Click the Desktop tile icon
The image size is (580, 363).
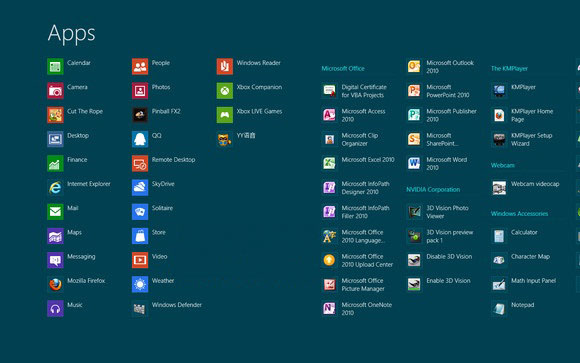(x=55, y=139)
